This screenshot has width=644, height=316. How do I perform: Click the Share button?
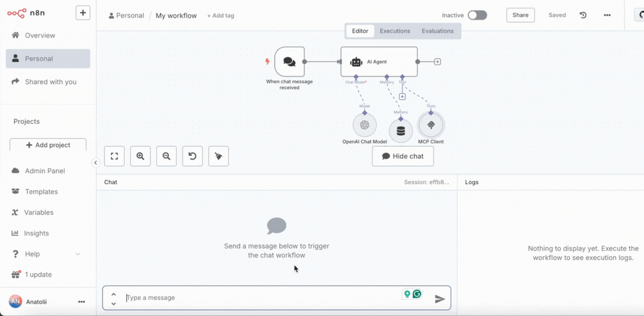pyautogui.click(x=520, y=15)
